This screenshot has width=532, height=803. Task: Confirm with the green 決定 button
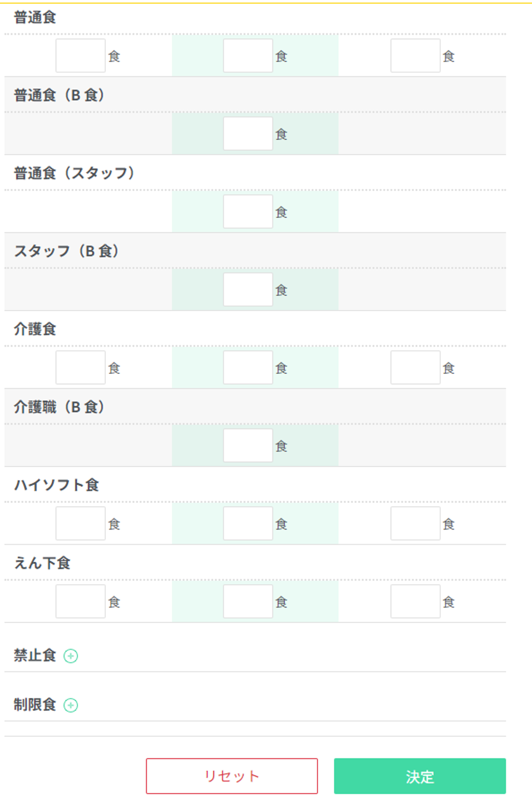420,776
